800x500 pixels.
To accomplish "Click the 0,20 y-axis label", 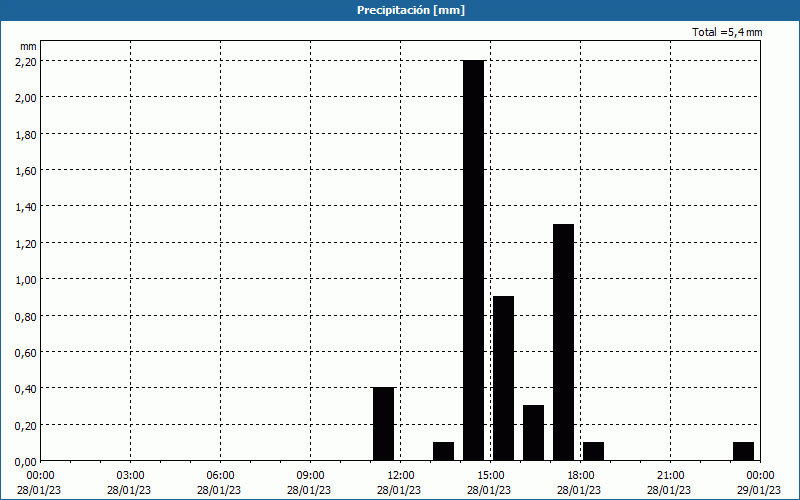I will coord(26,426).
